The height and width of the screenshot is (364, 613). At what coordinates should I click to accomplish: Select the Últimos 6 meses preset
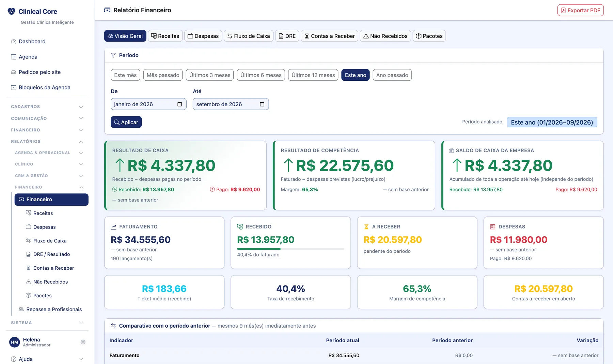(261, 75)
